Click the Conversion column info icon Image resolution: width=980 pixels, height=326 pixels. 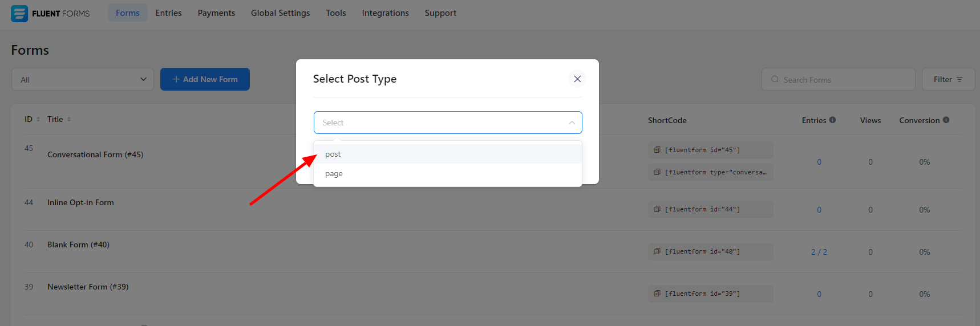[x=946, y=120]
